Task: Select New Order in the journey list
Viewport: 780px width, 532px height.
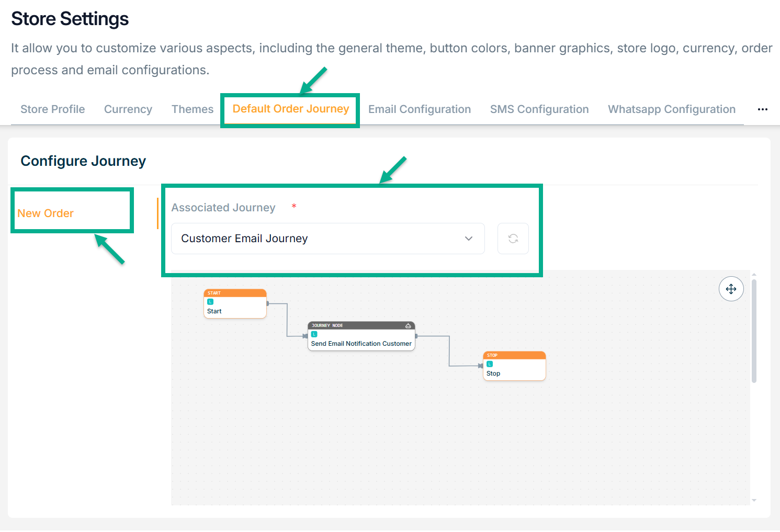Action: click(x=46, y=213)
